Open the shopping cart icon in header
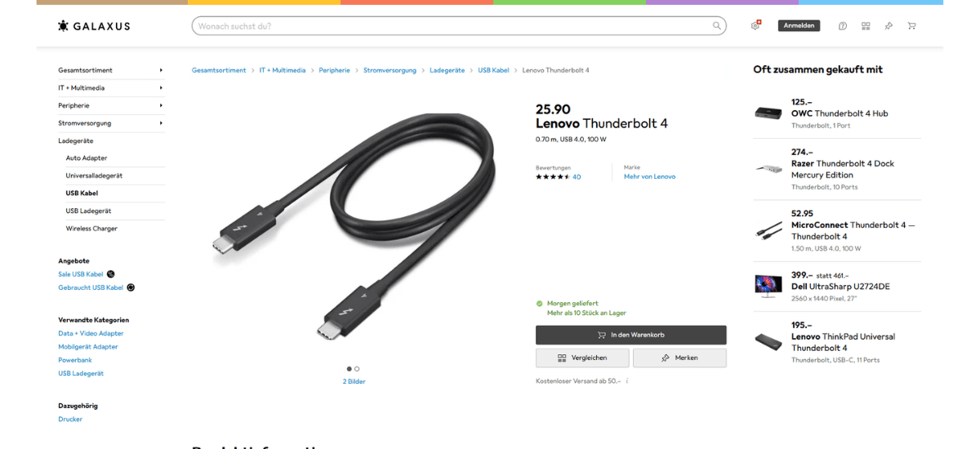The image size is (980, 449). tap(911, 26)
